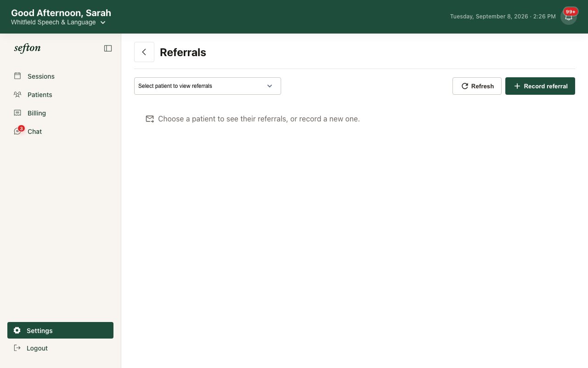Open the Settings page
Screen dimensions: 588x368
pyautogui.click(x=60, y=330)
